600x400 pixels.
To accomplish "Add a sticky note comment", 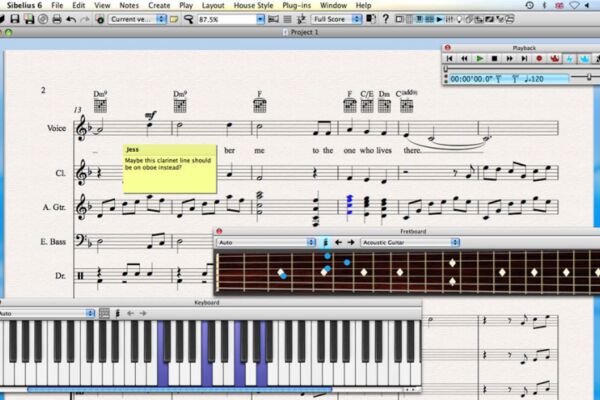I will coord(174,19).
